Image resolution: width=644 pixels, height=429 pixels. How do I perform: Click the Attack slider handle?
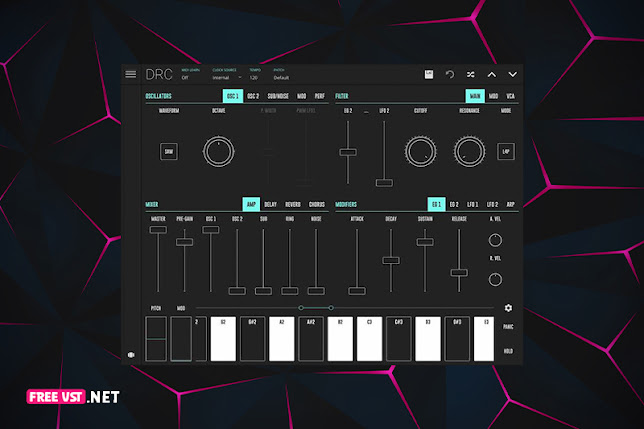(x=357, y=291)
